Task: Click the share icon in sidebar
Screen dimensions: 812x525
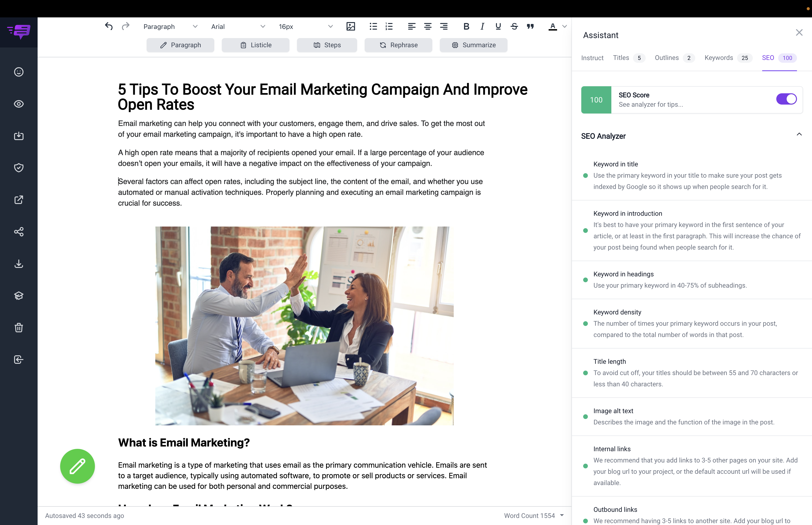Action: click(19, 232)
